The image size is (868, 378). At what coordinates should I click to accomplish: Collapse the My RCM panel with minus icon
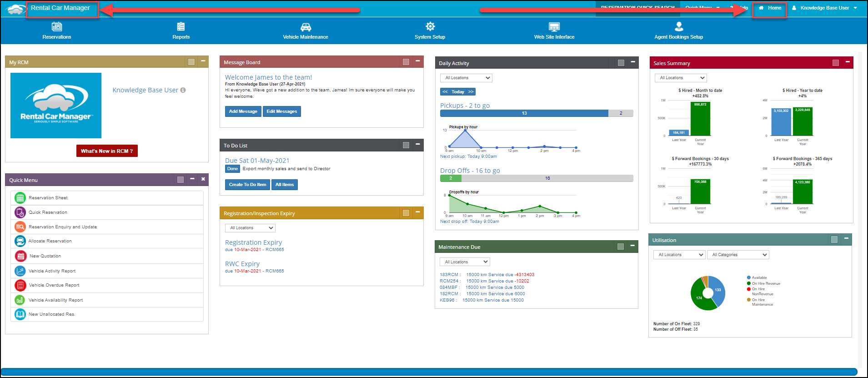(x=203, y=61)
